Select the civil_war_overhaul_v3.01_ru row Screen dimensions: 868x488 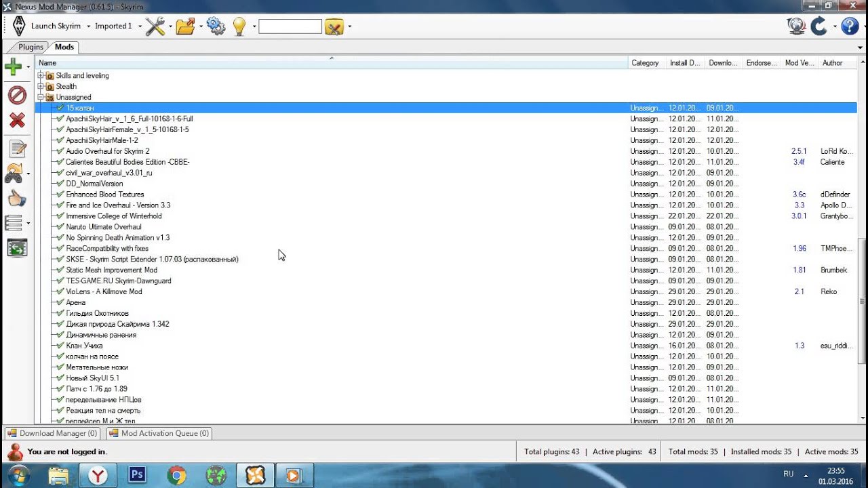point(446,173)
